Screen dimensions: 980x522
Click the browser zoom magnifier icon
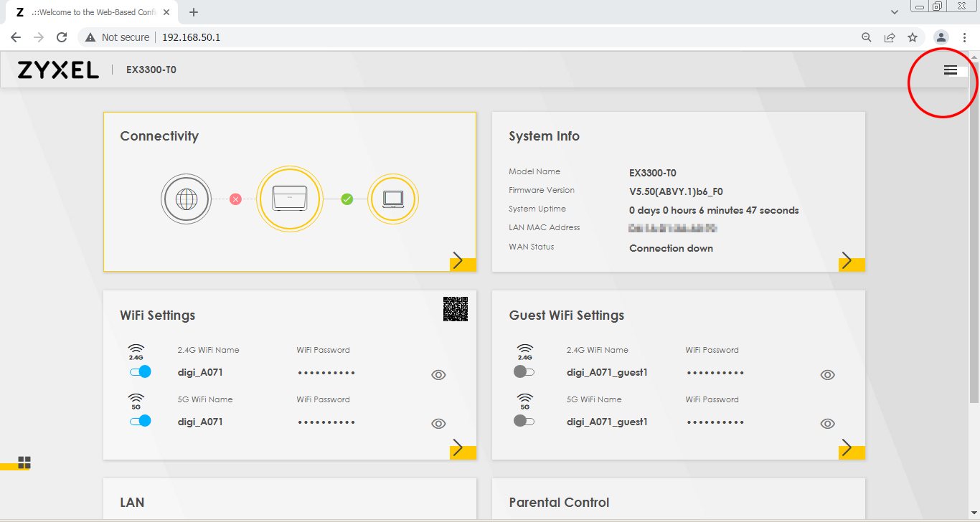(x=867, y=37)
